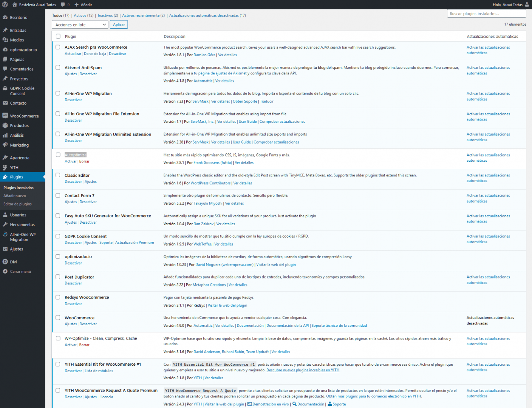
Task: Open the Herramientas wrench icon
Action: tap(5, 224)
